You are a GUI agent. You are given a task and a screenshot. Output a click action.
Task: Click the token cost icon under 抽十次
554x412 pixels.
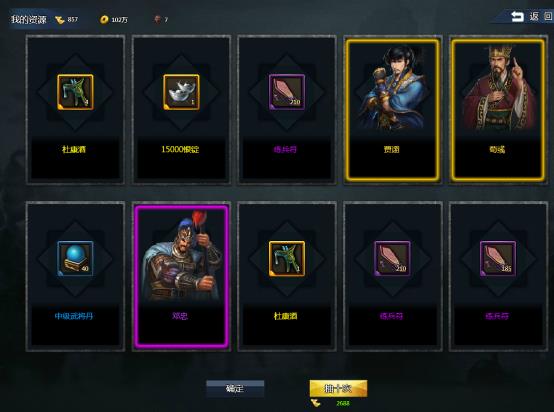pyautogui.click(x=316, y=403)
